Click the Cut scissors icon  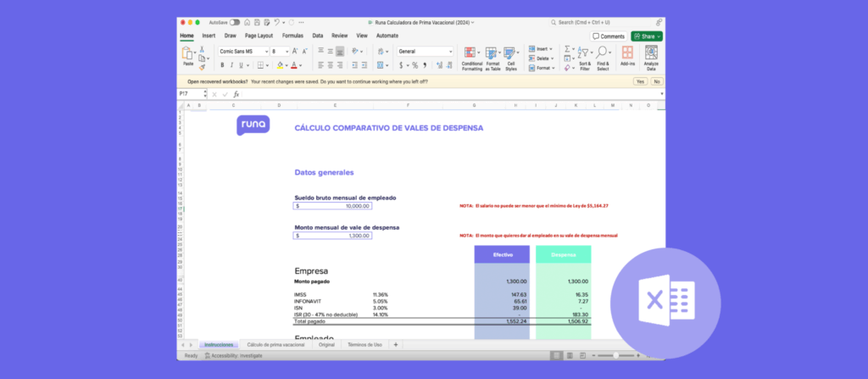tap(202, 49)
